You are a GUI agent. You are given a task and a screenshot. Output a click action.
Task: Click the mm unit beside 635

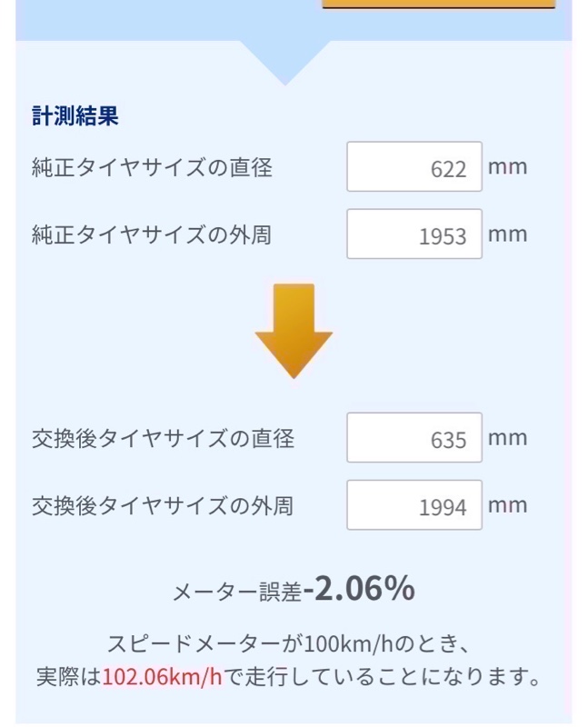(507, 439)
